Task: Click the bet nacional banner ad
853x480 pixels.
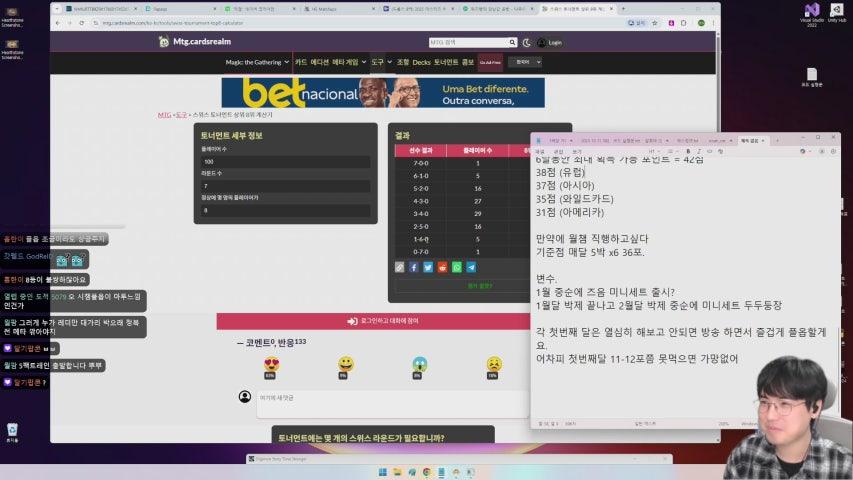Action: pyautogui.click(x=383, y=93)
